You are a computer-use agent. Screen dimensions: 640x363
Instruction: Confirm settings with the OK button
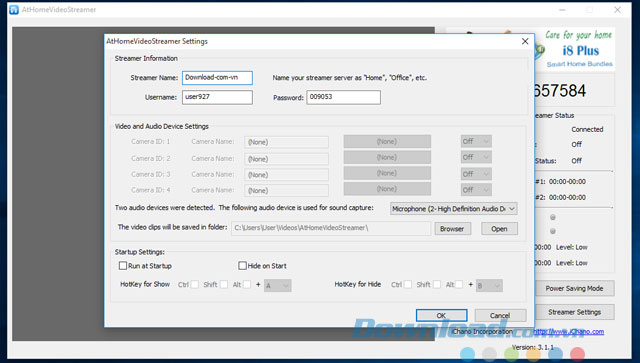(442, 316)
